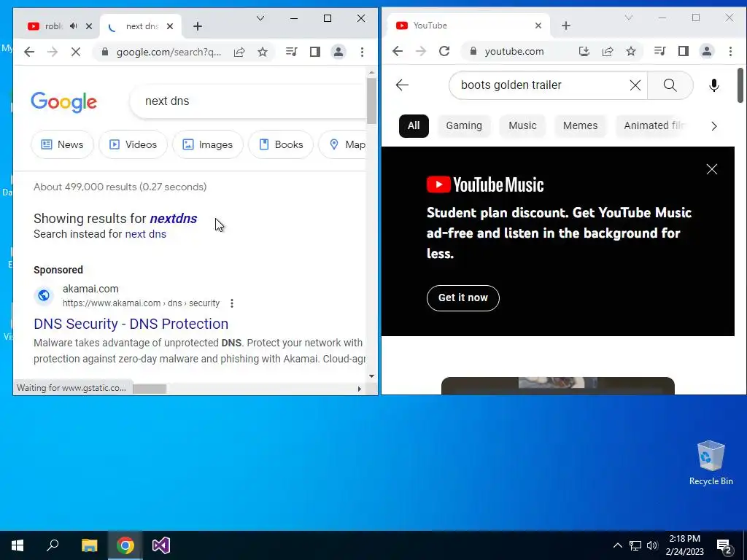Close the next dns tab
This screenshot has width=747, height=560.
169,26
